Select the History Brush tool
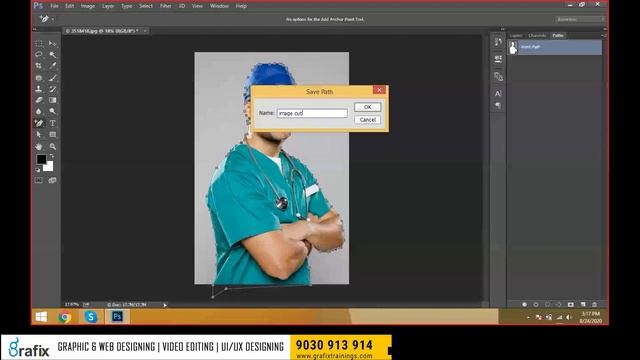The width and height of the screenshot is (640, 360). coord(52,89)
